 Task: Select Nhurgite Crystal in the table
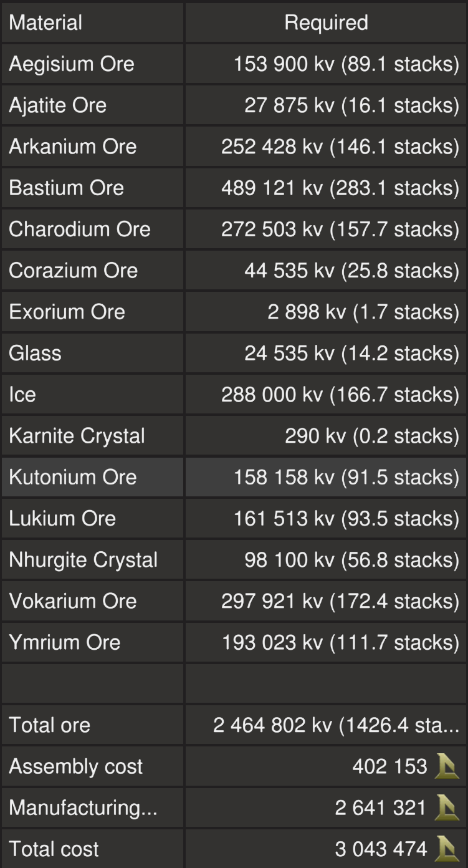[x=83, y=559]
